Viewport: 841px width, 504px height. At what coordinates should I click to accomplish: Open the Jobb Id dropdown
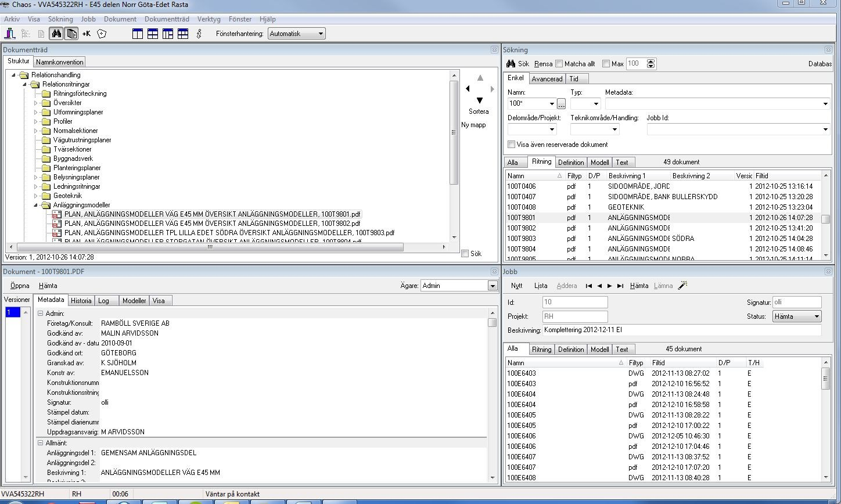pyautogui.click(x=825, y=129)
